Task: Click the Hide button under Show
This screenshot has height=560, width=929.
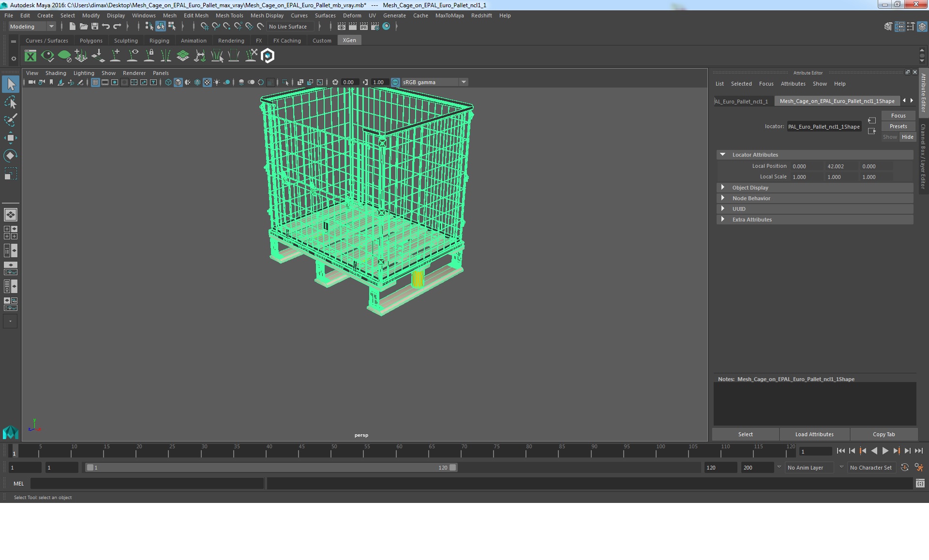Action: click(x=908, y=137)
